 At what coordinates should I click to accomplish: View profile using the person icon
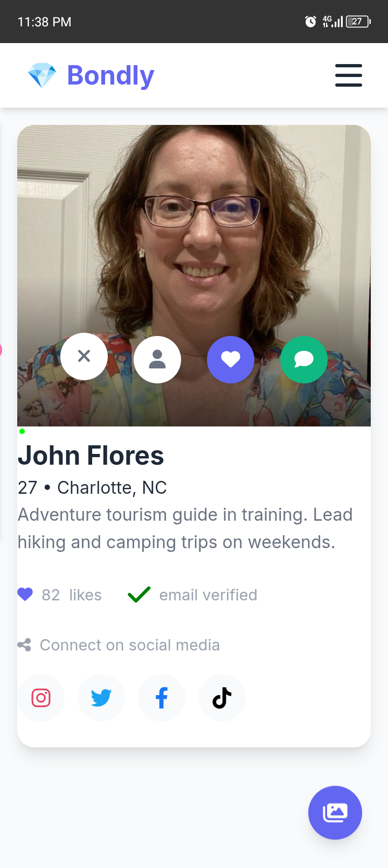pos(157,360)
